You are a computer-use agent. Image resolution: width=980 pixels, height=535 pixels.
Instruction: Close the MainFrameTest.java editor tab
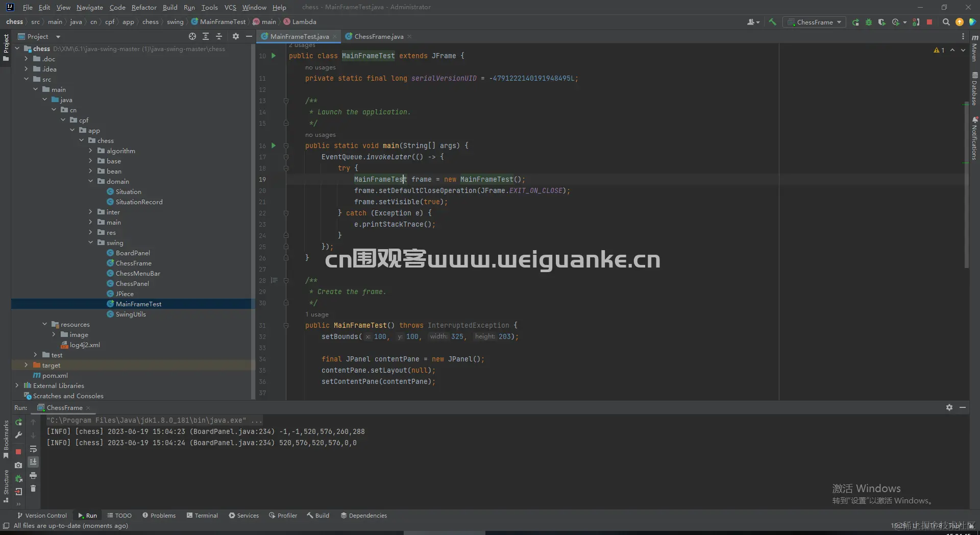coord(334,36)
